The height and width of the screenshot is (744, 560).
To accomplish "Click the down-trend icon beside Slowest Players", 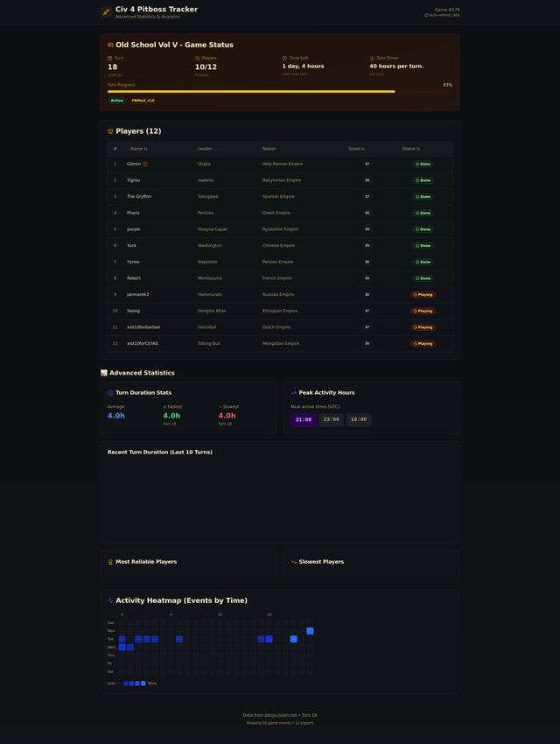I will [294, 562].
